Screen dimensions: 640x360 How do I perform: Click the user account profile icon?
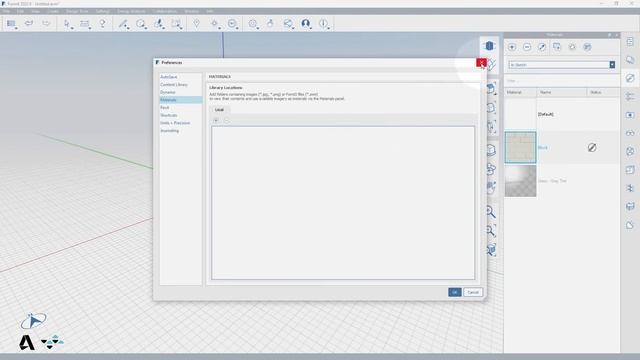(x=305, y=24)
